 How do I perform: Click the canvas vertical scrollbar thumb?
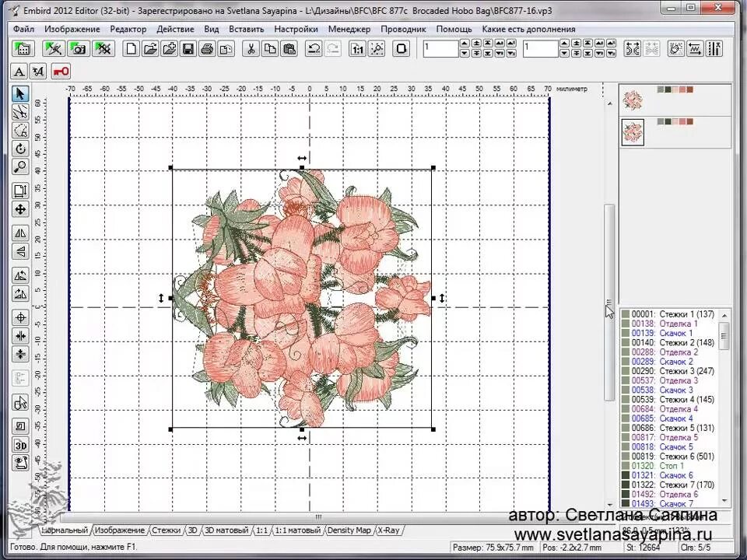coord(608,303)
